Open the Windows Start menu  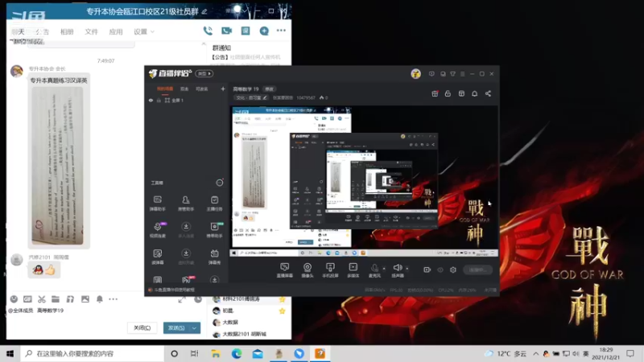click(10, 353)
